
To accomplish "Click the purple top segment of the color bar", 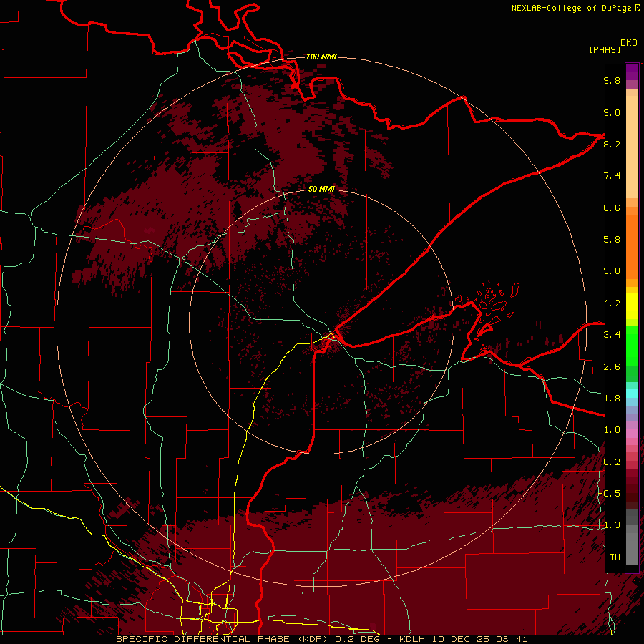I will tap(632, 72).
